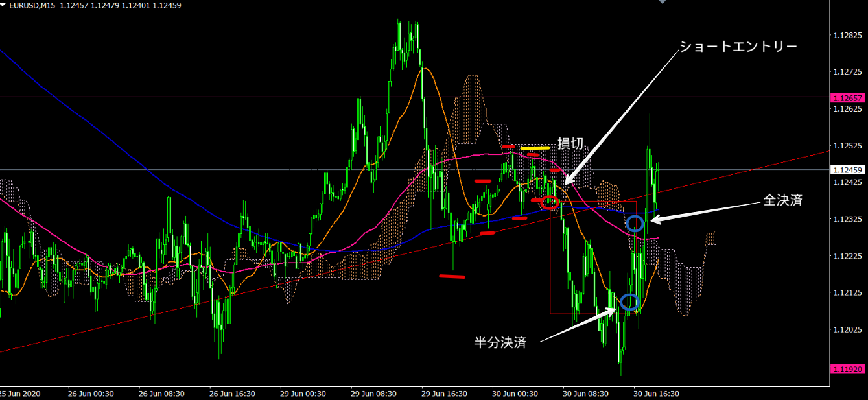Click the 1.12625 price scale label
Viewport: 868px width, 400px height.
coord(847,109)
